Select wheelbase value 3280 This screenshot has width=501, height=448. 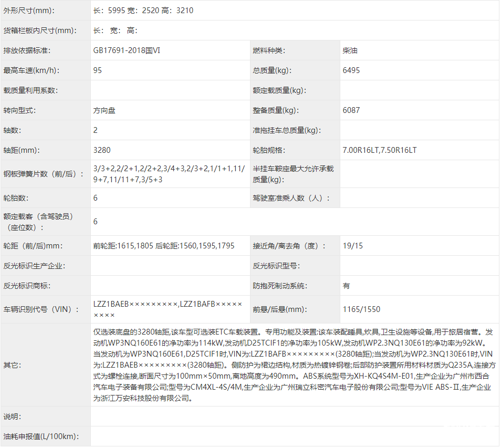pos(102,150)
